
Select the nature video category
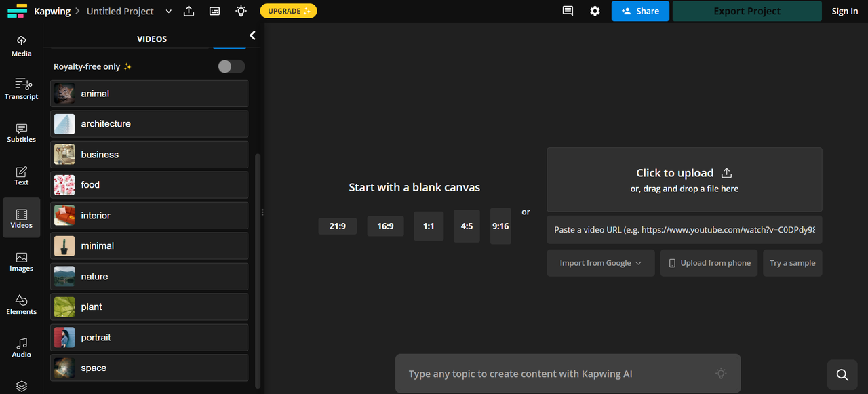(149, 277)
